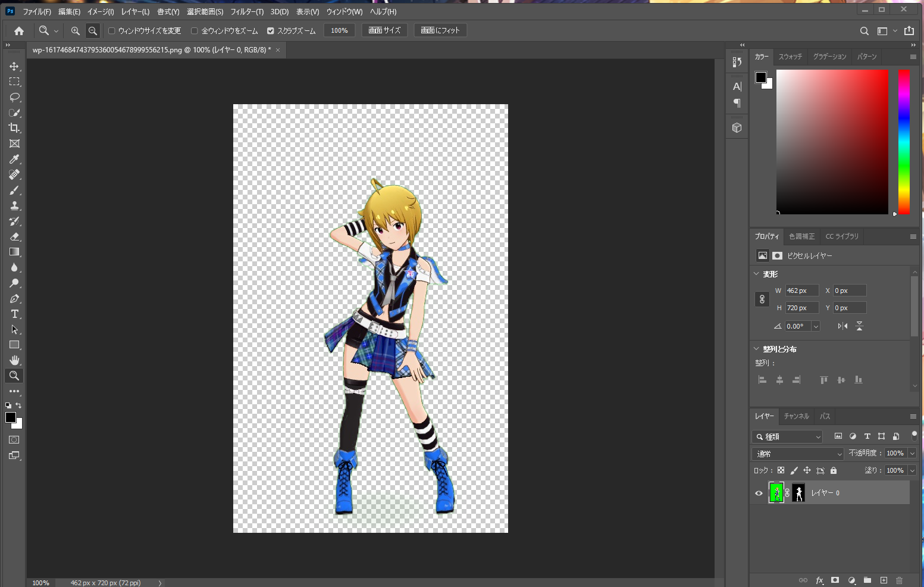
Task: Click the 画面にフィット button
Action: 440,30
